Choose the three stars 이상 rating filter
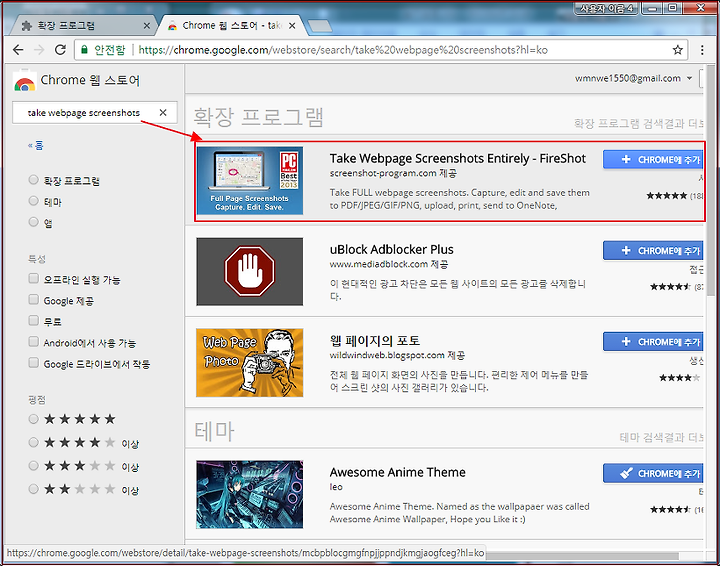 click(x=33, y=465)
